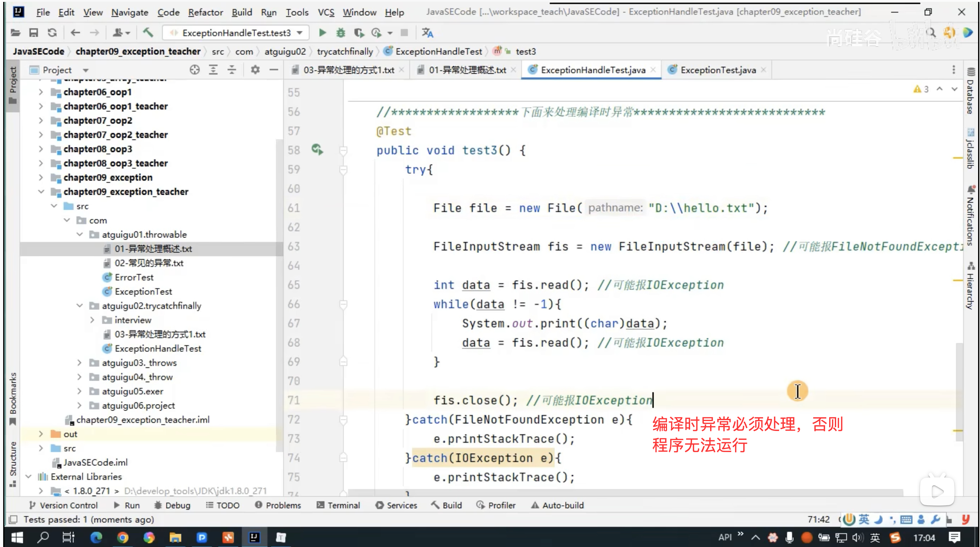
Task: Switch to ExceptionTest.java tab
Action: tap(717, 70)
